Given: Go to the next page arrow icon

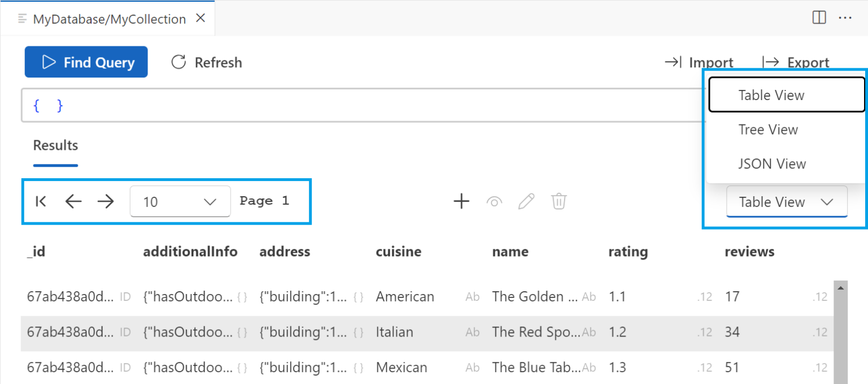Looking at the screenshot, I should (x=106, y=201).
